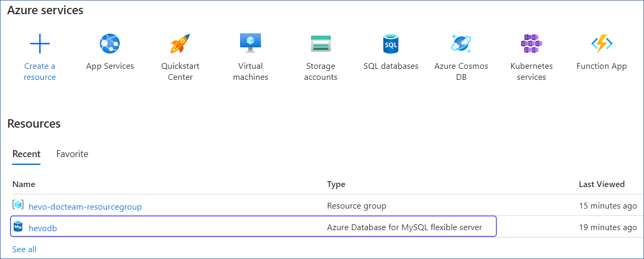Click the Resource group type cell

[357, 205]
